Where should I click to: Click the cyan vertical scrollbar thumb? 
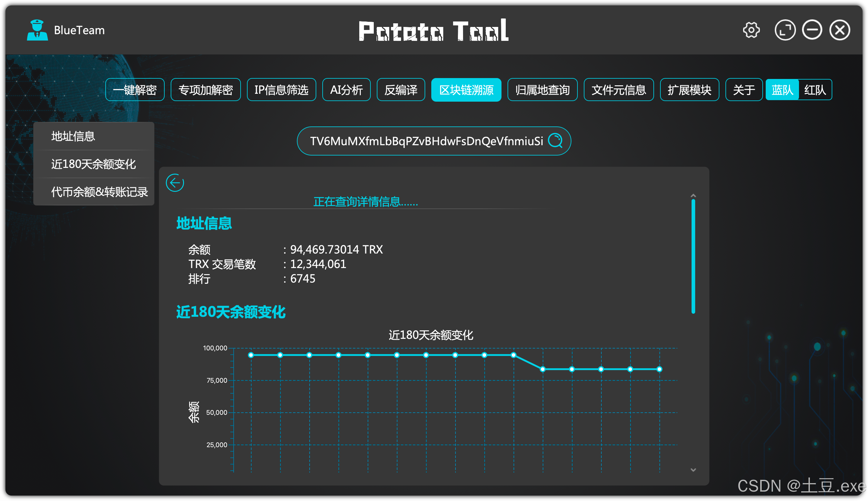click(x=693, y=256)
